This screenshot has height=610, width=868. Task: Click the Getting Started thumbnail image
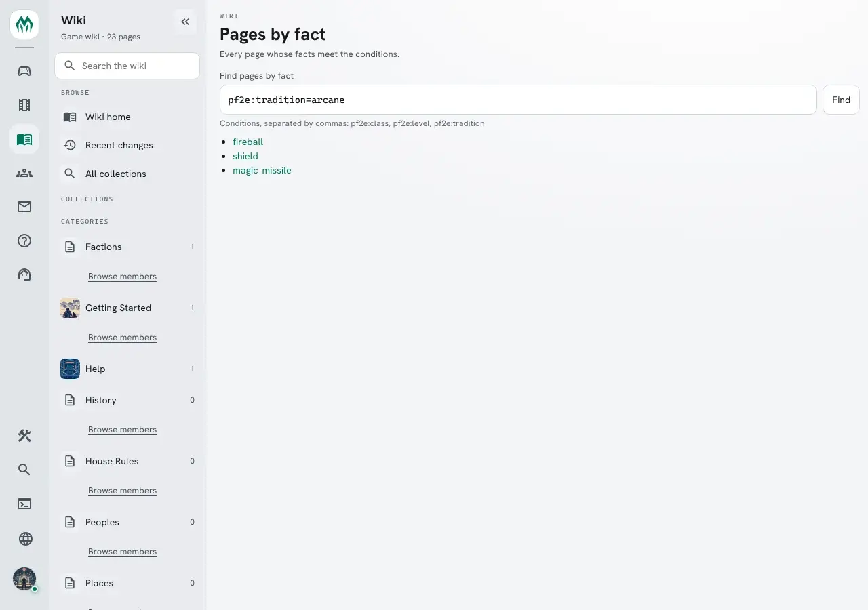(70, 308)
